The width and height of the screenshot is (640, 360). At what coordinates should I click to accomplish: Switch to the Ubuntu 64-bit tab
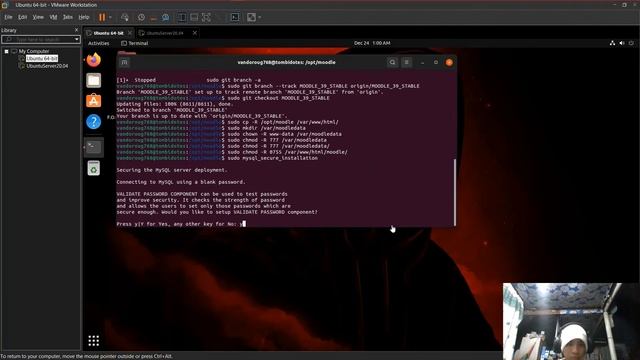tap(108, 33)
